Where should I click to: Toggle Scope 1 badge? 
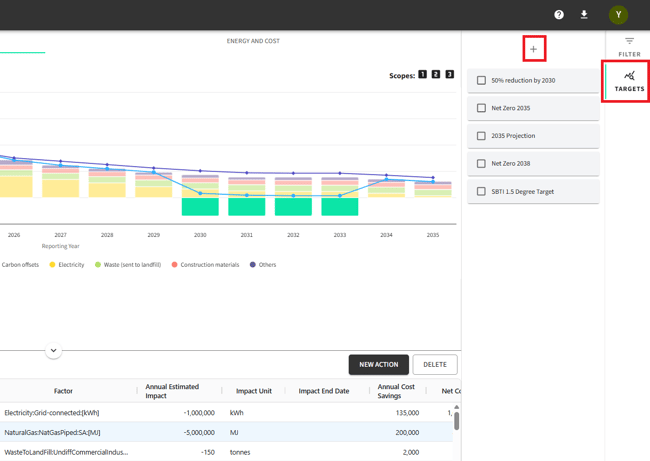[x=422, y=75]
